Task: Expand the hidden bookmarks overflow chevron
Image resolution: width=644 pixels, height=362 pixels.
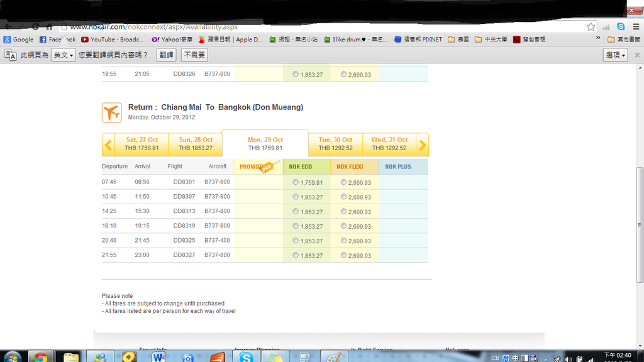Action: pyautogui.click(x=598, y=38)
